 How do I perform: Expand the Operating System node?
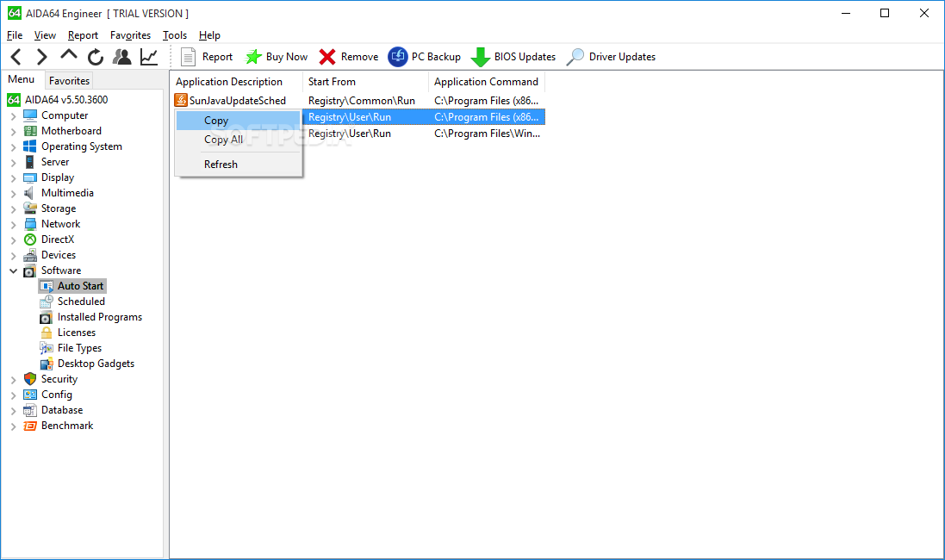(13, 147)
